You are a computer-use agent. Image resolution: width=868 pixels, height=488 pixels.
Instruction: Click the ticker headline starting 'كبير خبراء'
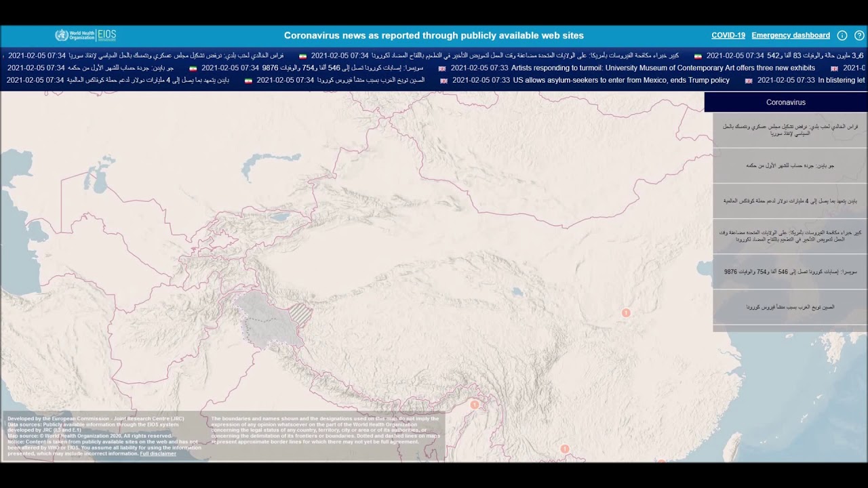[525, 56]
